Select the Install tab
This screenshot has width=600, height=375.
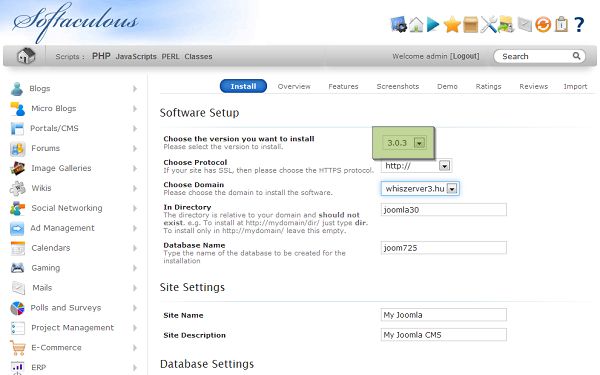pos(243,86)
